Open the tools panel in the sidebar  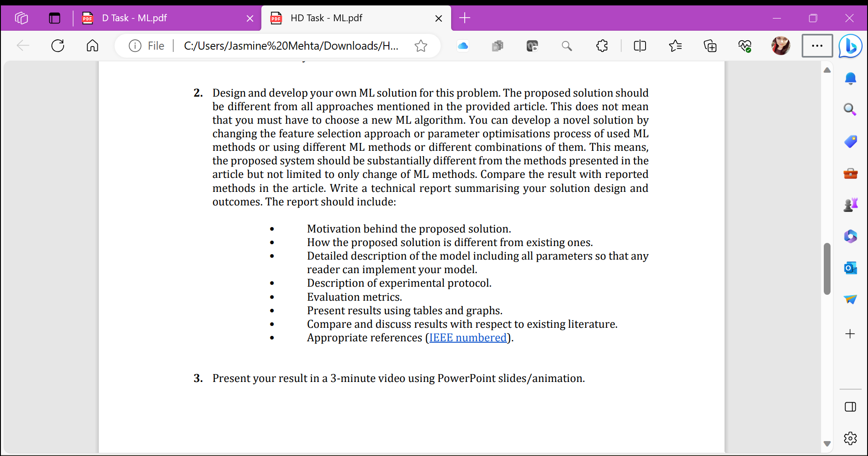coord(850,173)
